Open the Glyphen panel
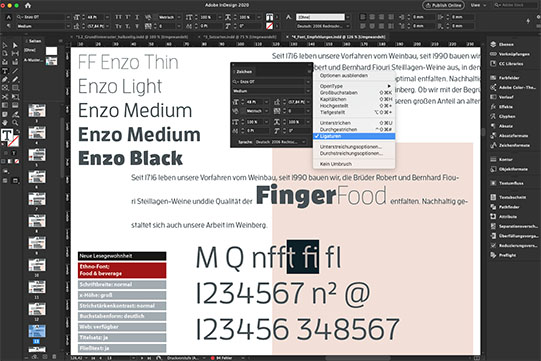This screenshot has width=541, height=361. pyautogui.click(x=503, y=117)
